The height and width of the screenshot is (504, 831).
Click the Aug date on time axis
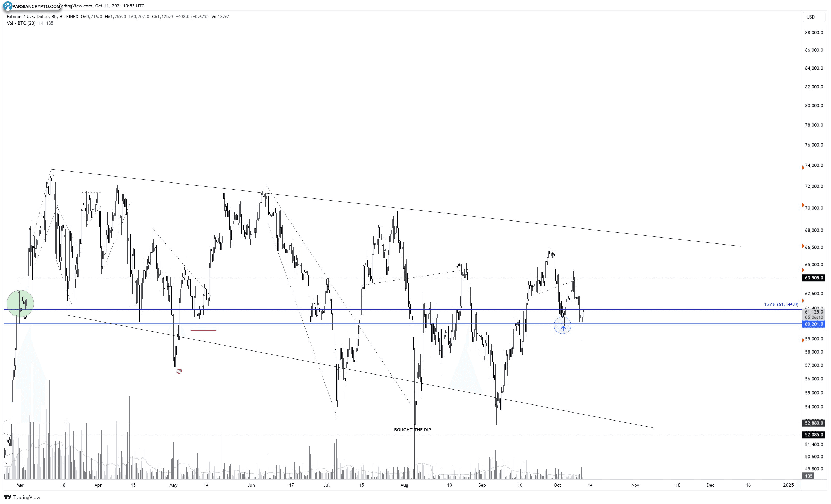click(404, 485)
